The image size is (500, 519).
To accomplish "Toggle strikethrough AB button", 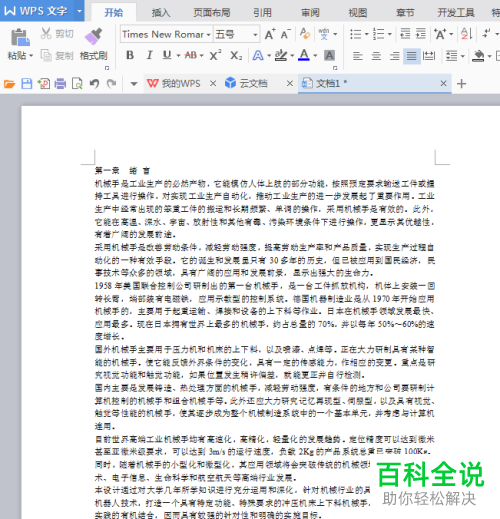I will pos(191,55).
